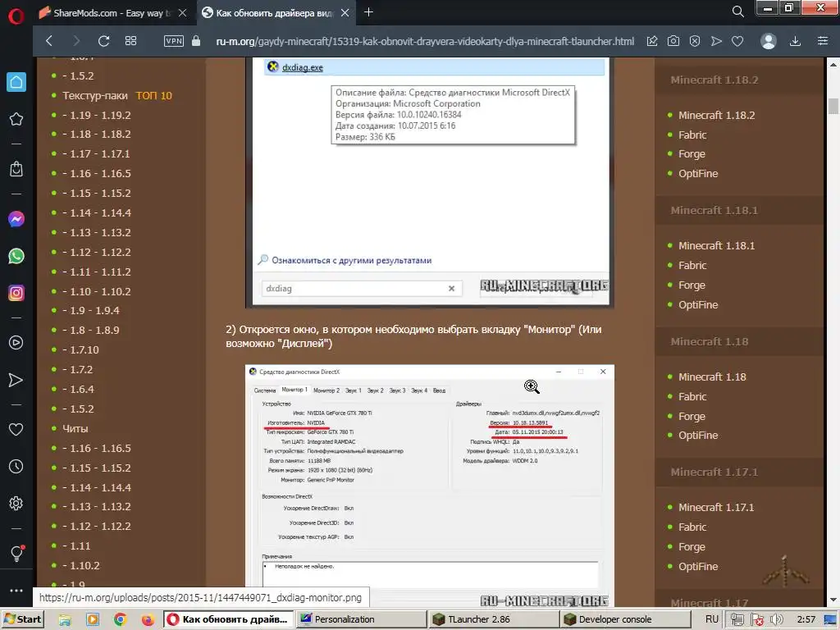Image resolution: width=840 pixels, height=630 pixels.
Task: Switch to Developer console taskbar window
Action: (626, 619)
